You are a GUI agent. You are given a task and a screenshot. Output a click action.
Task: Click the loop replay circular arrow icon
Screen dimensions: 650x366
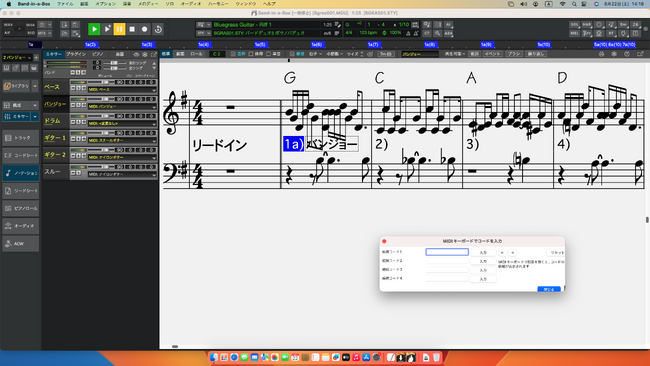click(158, 29)
